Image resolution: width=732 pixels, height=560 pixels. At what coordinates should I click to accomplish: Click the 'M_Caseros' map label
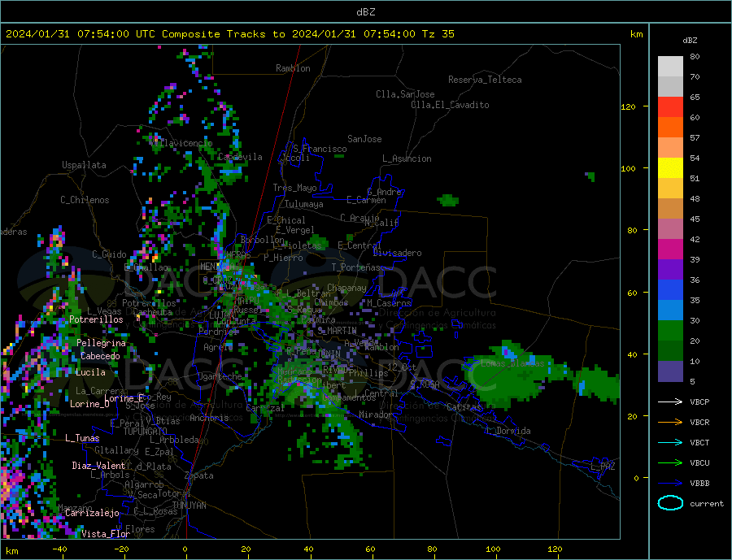coord(389,303)
